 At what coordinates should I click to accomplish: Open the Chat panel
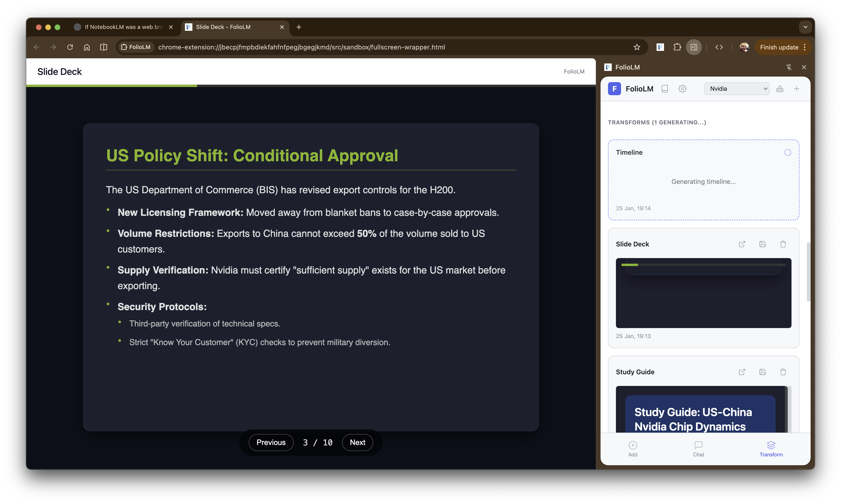point(698,448)
